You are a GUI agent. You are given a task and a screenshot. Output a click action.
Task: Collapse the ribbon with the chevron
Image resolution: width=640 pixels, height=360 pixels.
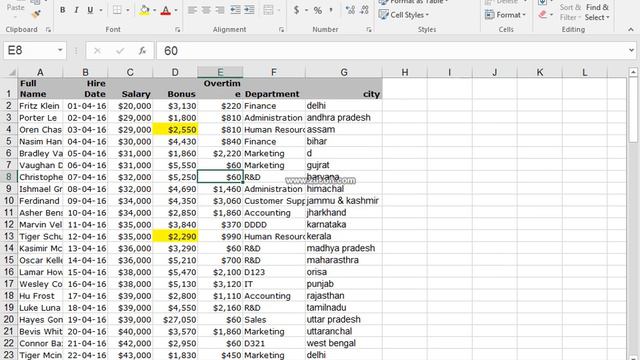pyautogui.click(x=631, y=29)
